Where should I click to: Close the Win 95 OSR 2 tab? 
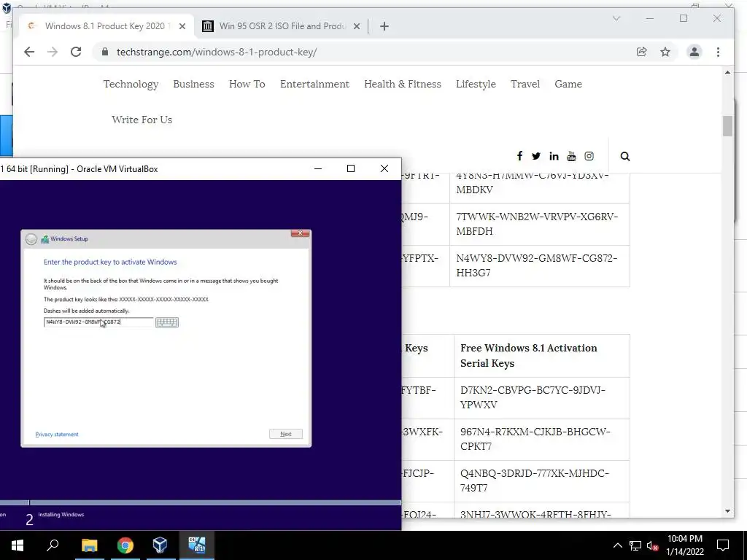[356, 26]
